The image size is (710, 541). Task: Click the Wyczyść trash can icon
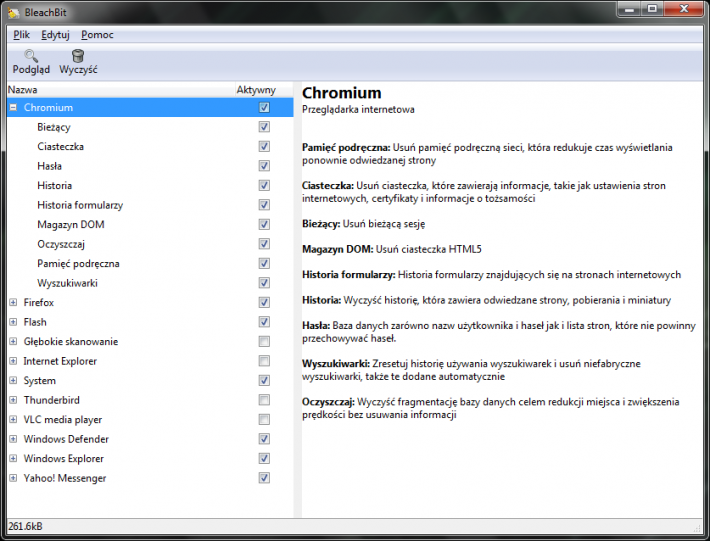click(78, 56)
